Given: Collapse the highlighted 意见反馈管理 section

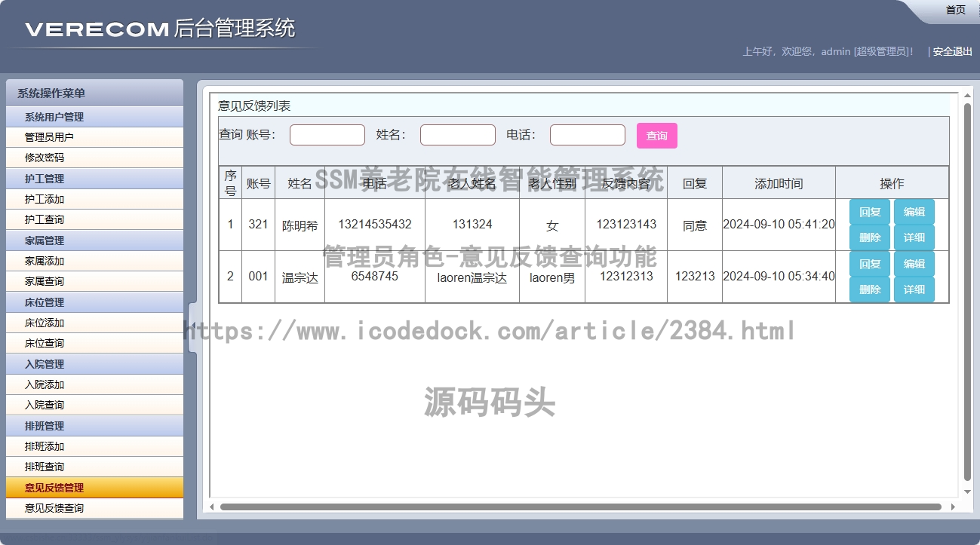Looking at the screenshot, I should pos(94,488).
